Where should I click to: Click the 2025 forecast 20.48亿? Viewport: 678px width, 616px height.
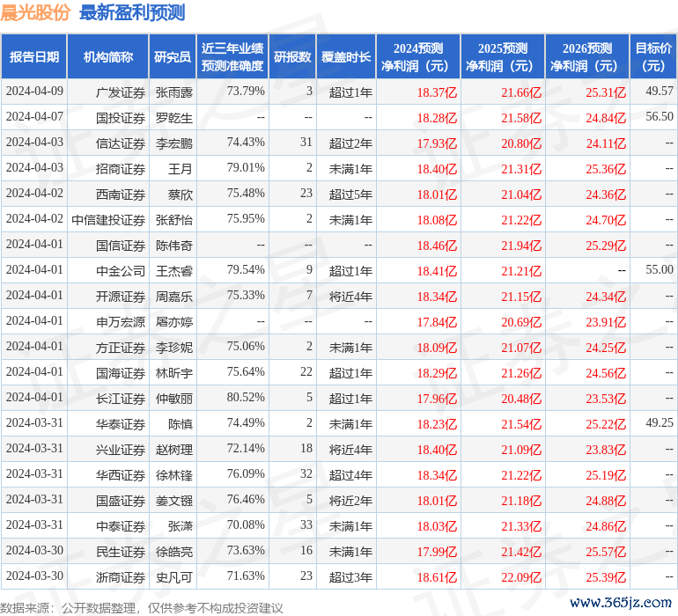click(521, 399)
